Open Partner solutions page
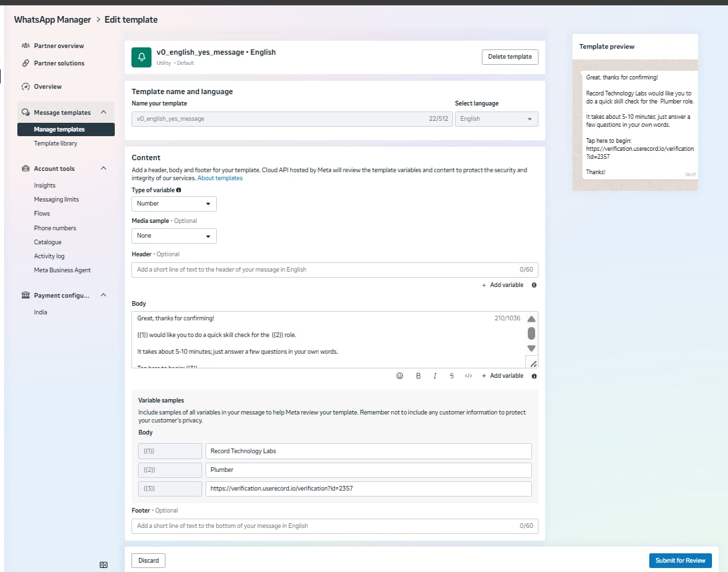 coord(59,63)
